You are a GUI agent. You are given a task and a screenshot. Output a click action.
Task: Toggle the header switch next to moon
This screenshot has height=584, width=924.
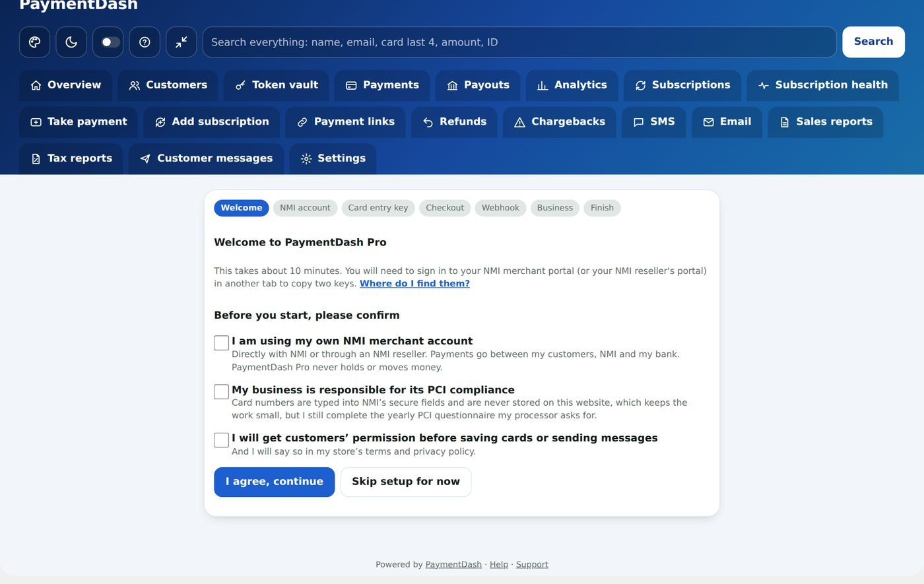[x=108, y=42]
